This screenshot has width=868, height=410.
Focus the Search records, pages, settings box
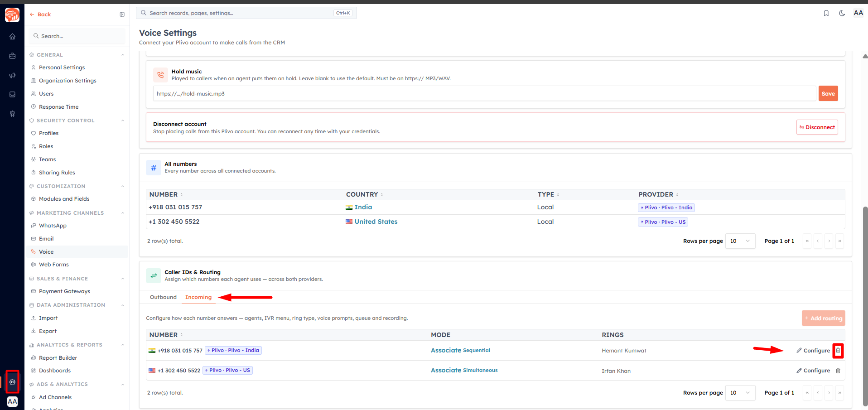point(246,13)
